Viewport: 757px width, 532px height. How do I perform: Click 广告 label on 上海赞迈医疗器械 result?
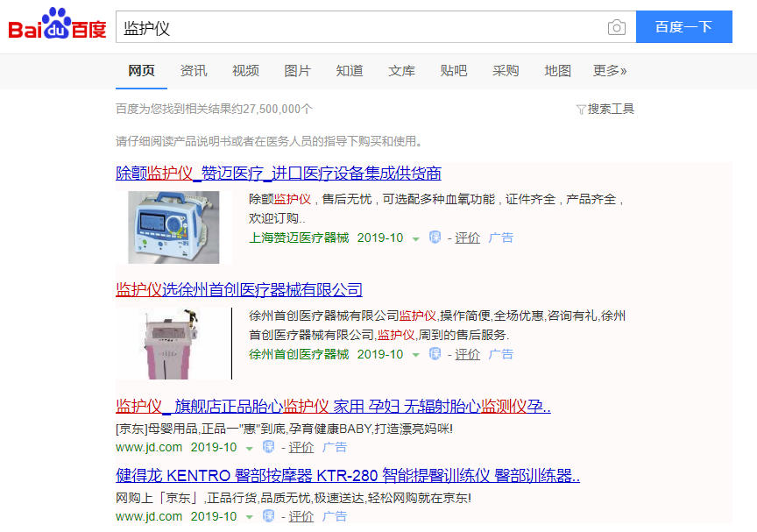click(x=500, y=238)
